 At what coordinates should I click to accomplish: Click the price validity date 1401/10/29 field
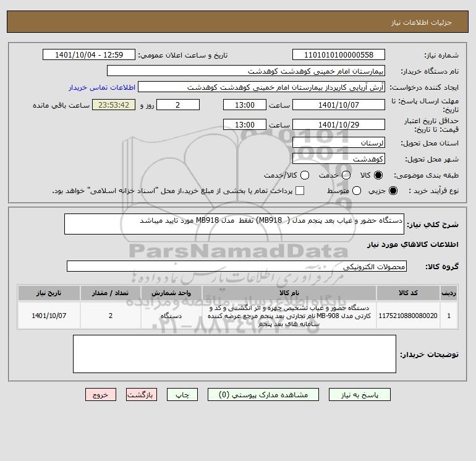pos(339,124)
